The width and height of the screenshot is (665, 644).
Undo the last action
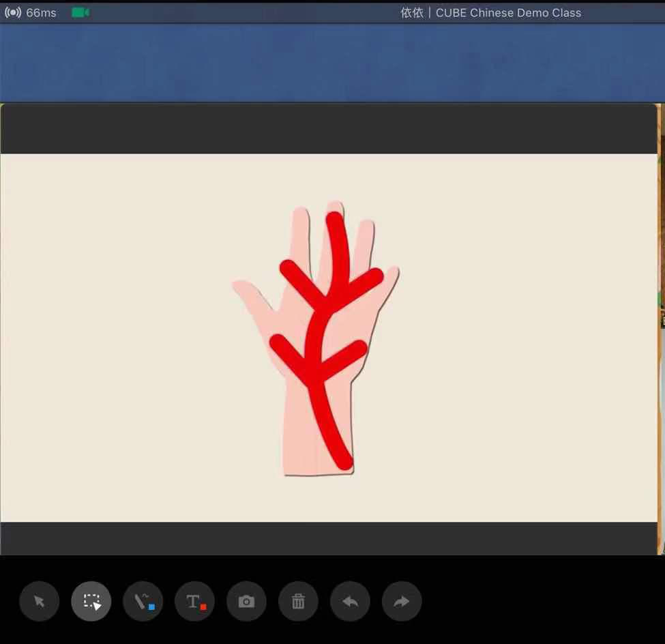[x=350, y=601]
